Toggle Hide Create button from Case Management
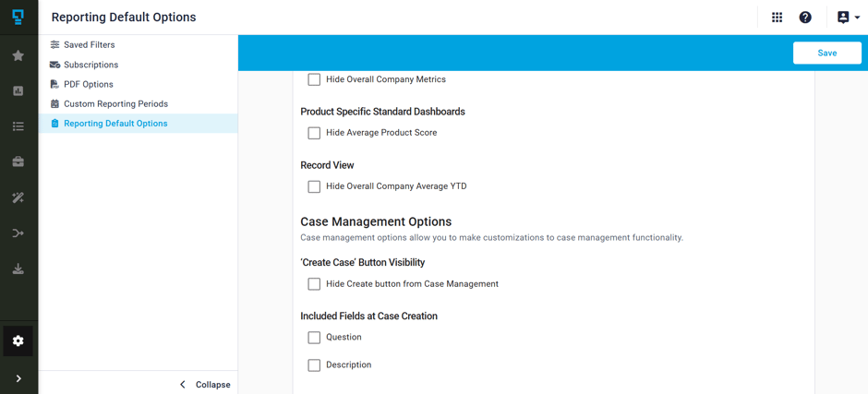The image size is (868, 394). (x=314, y=284)
